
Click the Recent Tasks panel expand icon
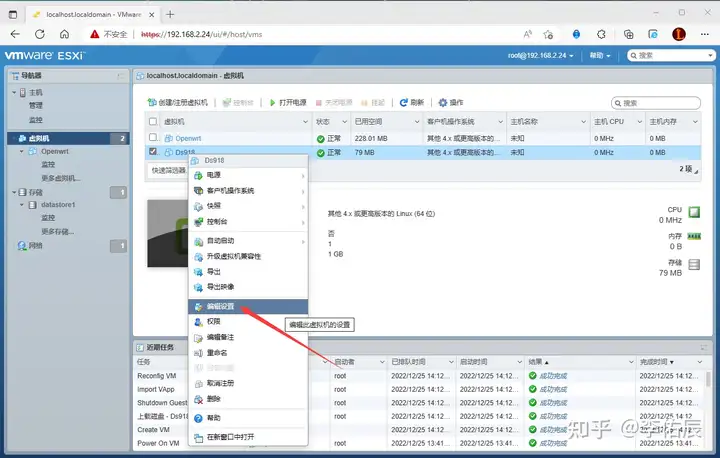click(703, 348)
